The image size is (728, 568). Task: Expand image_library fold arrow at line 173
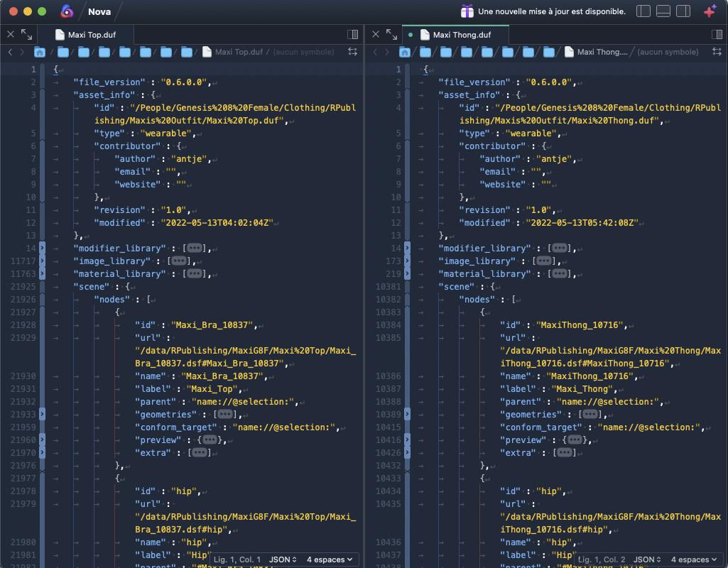click(407, 261)
